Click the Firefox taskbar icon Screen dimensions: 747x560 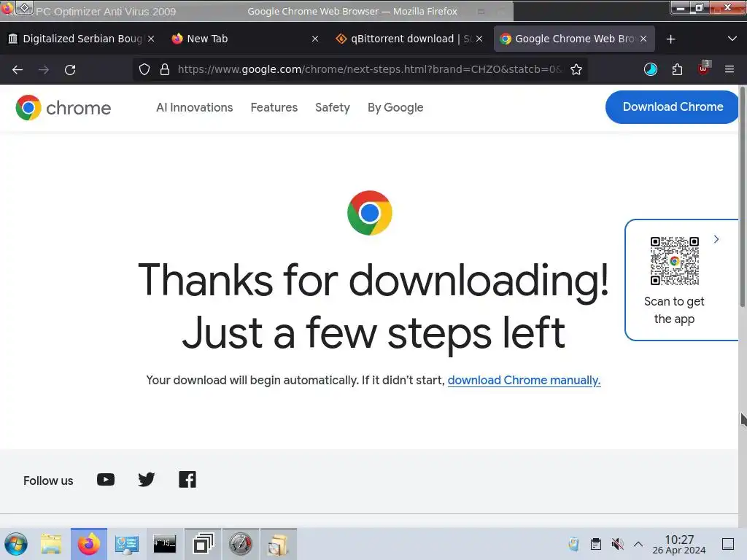pyautogui.click(x=88, y=544)
